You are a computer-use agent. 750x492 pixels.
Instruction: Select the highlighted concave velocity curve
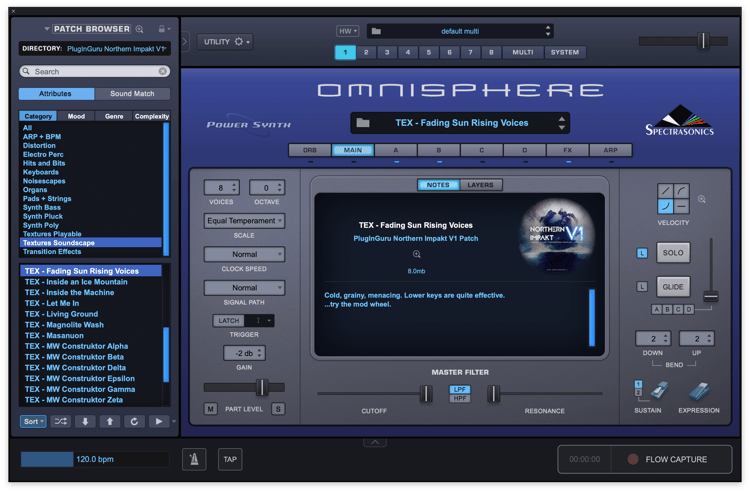665,207
